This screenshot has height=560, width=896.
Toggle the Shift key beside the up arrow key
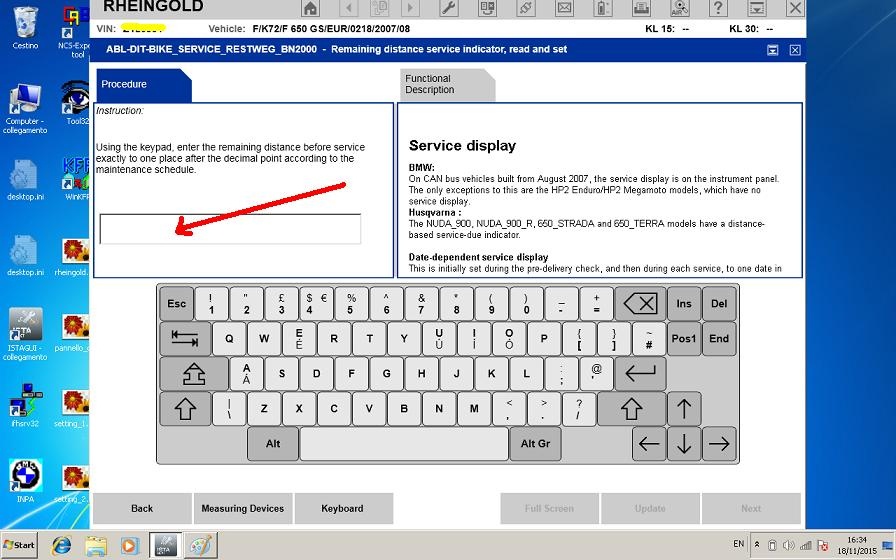click(x=631, y=409)
